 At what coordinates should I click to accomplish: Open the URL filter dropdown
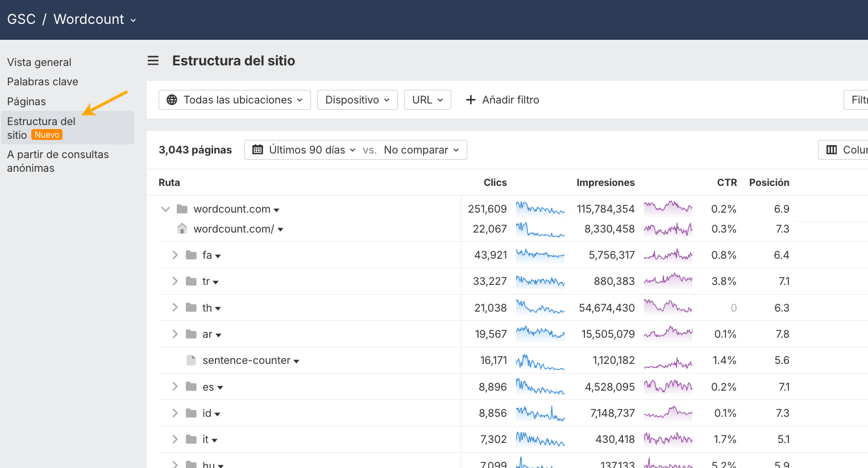coord(427,100)
